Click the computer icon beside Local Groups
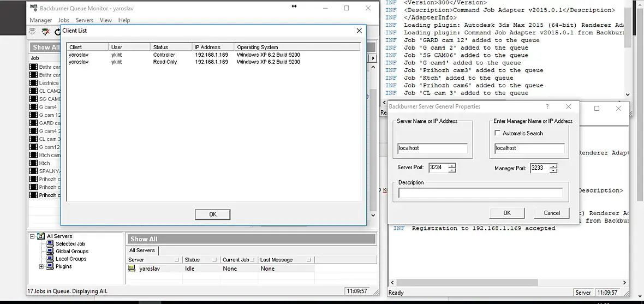 pos(50,259)
